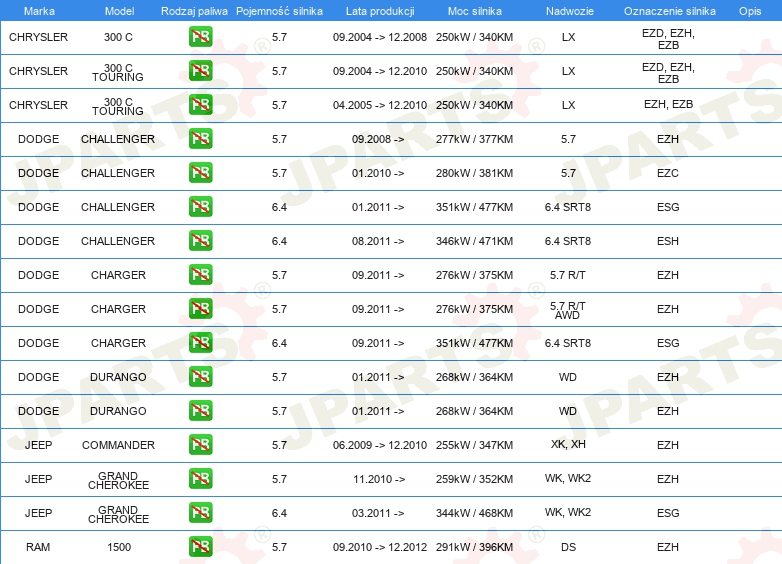Click the Rodzaj paliwa column header
782x564 pixels.
194,11
